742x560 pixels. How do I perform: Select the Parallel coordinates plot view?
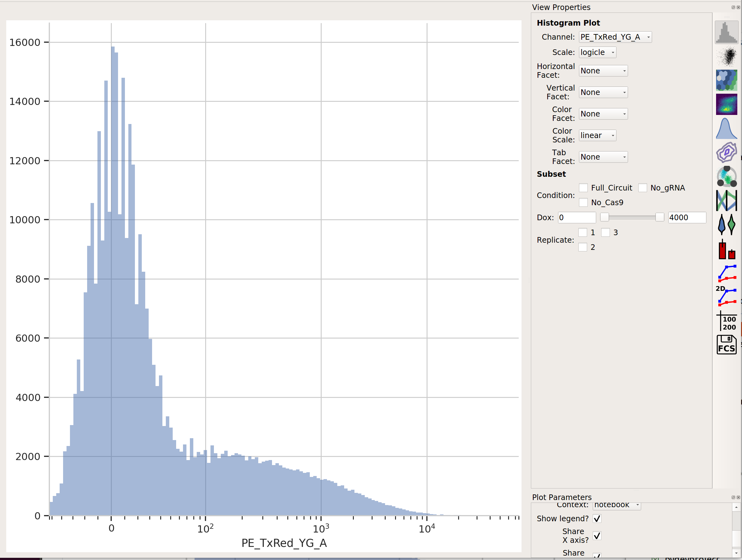tap(726, 201)
